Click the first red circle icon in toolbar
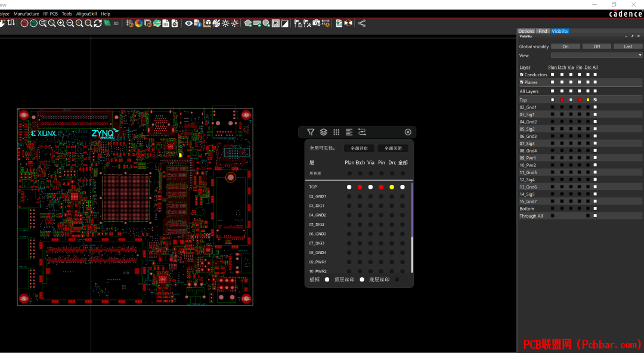Viewport: 644px width, 353px height. [24, 23]
